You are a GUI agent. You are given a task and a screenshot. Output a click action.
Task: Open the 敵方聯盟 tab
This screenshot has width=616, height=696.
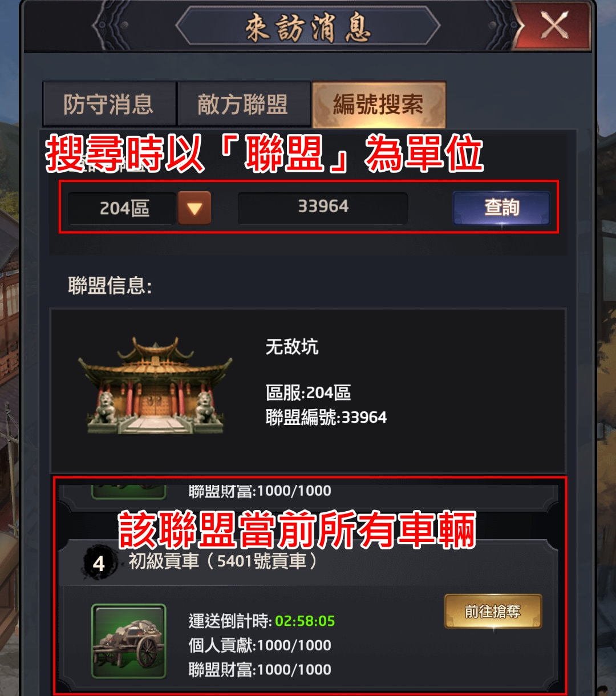[x=244, y=104]
